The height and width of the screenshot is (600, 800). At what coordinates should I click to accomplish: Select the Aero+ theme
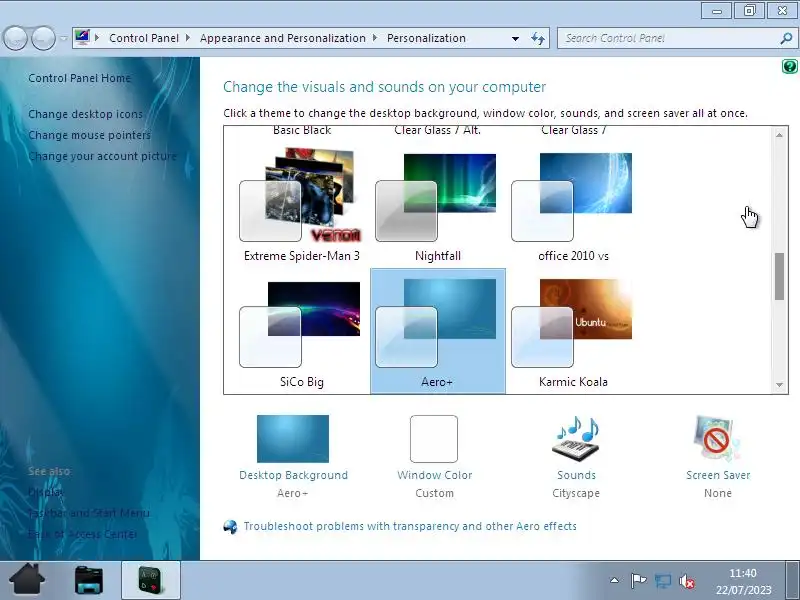tap(438, 332)
